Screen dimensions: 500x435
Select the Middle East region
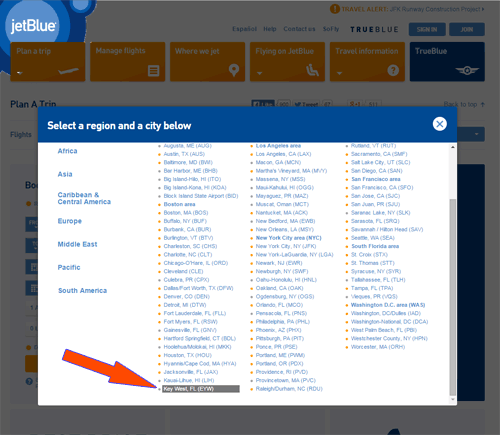[x=77, y=244]
